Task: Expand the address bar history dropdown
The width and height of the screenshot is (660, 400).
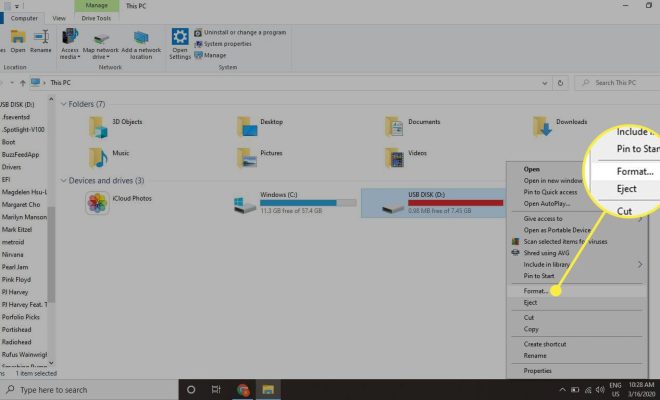Action: click(x=545, y=83)
